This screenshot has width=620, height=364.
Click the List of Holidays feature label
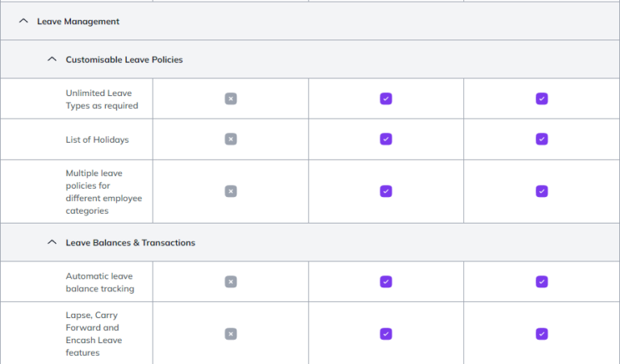(x=97, y=140)
